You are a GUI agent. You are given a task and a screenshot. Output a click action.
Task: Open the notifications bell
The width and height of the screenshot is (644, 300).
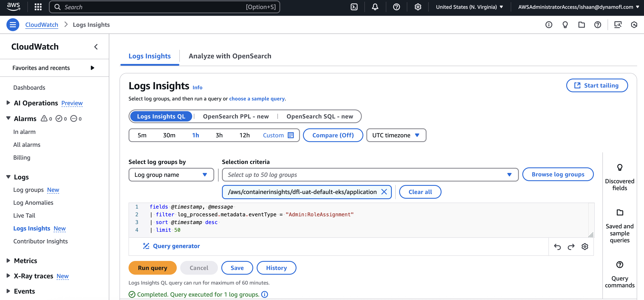coord(375,7)
